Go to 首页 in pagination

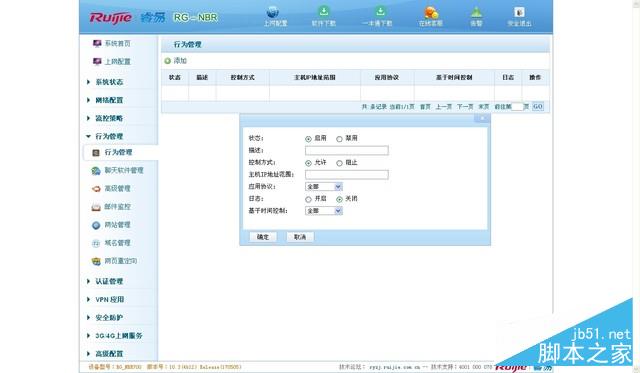425,107
